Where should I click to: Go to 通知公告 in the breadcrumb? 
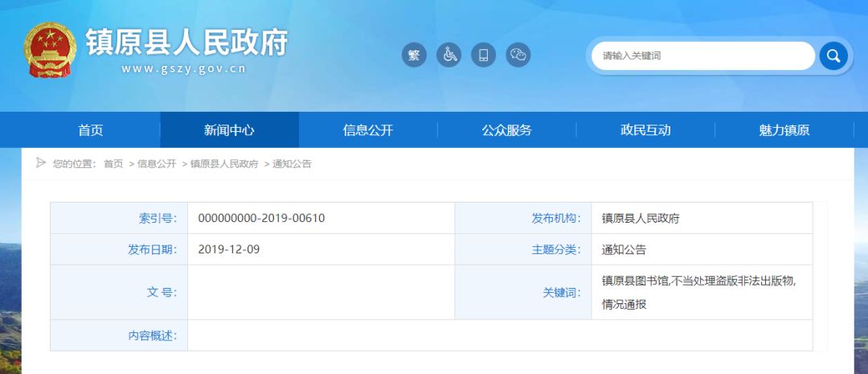click(292, 164)
